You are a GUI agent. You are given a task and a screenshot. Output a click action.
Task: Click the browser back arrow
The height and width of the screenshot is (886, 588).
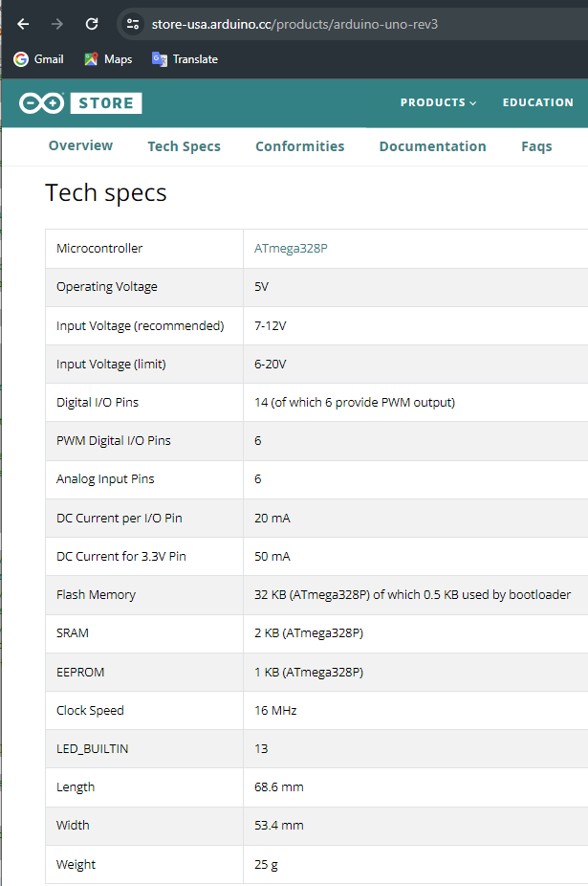[23, 24]
